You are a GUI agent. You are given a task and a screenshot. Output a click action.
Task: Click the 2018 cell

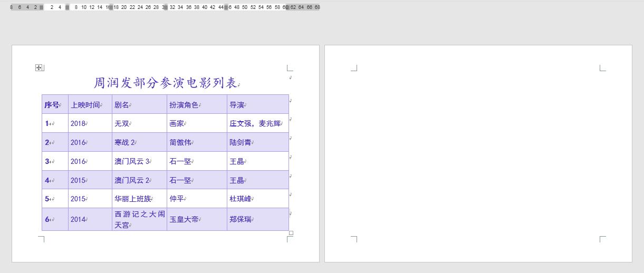(x=90, y=123)
